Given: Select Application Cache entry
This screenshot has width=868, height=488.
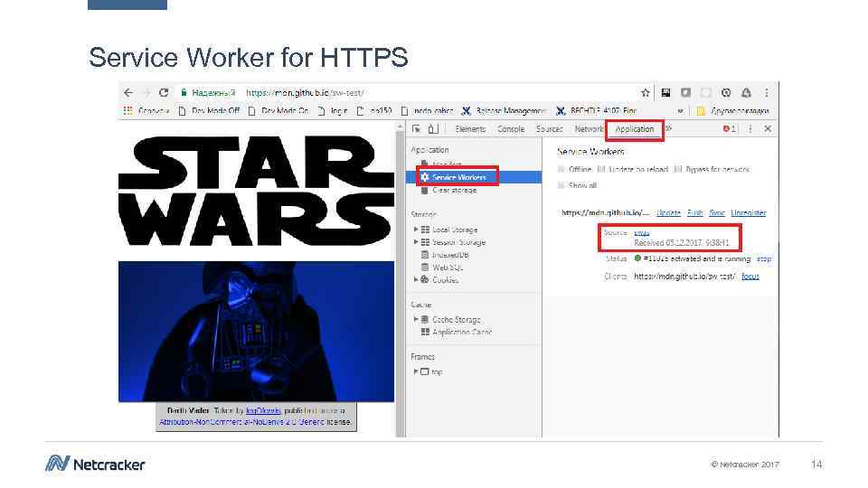Looking at the screenshot, I should (462, 332).
